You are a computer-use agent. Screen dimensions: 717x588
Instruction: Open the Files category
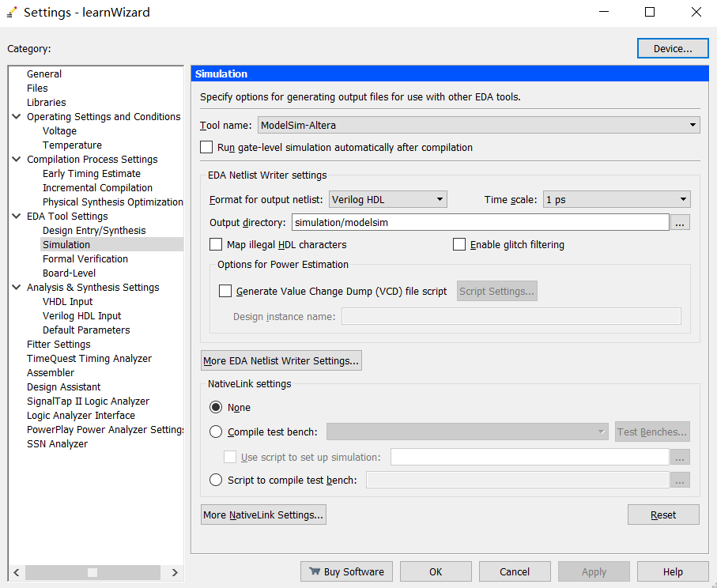click(37, 88)
